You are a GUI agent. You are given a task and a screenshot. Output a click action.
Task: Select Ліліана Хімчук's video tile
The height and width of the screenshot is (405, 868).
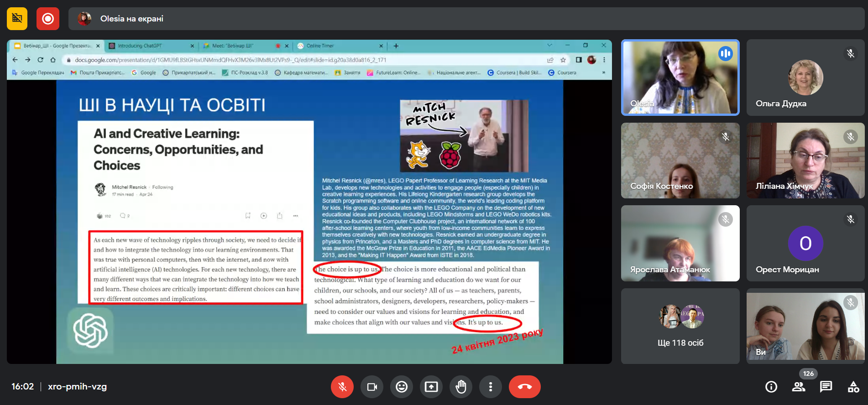805,160
